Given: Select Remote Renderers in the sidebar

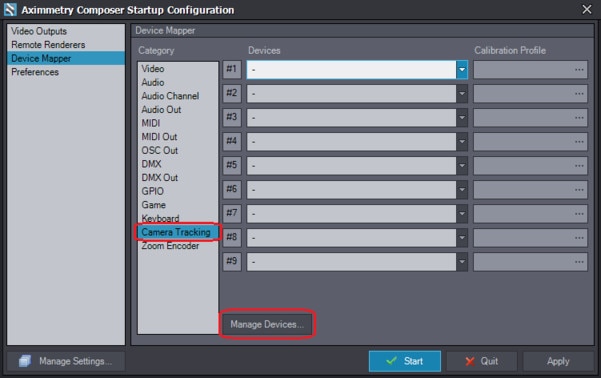Looking at the screenshot, I should [x=48, y=45].
